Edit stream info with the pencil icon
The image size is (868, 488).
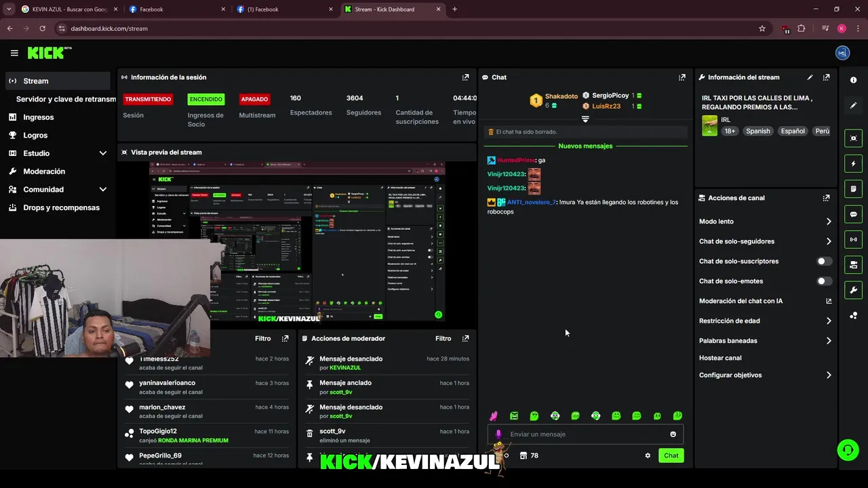[810, 77]
